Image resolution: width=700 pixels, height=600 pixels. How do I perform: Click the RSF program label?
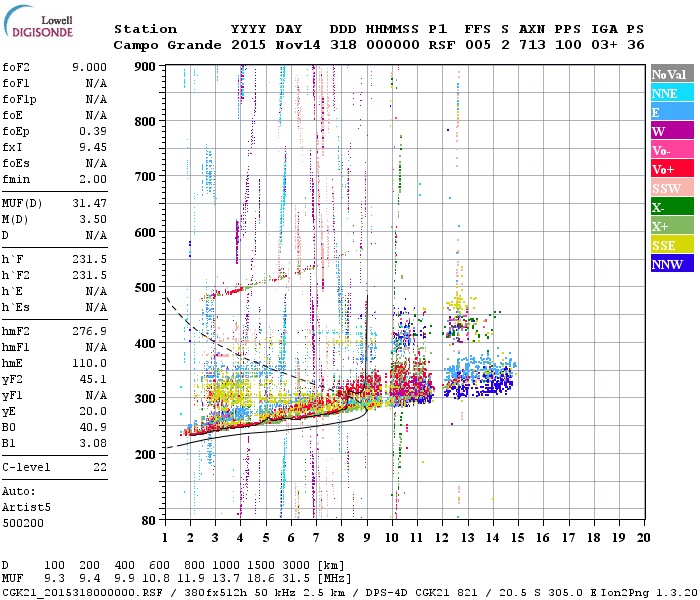pos(442,45)
